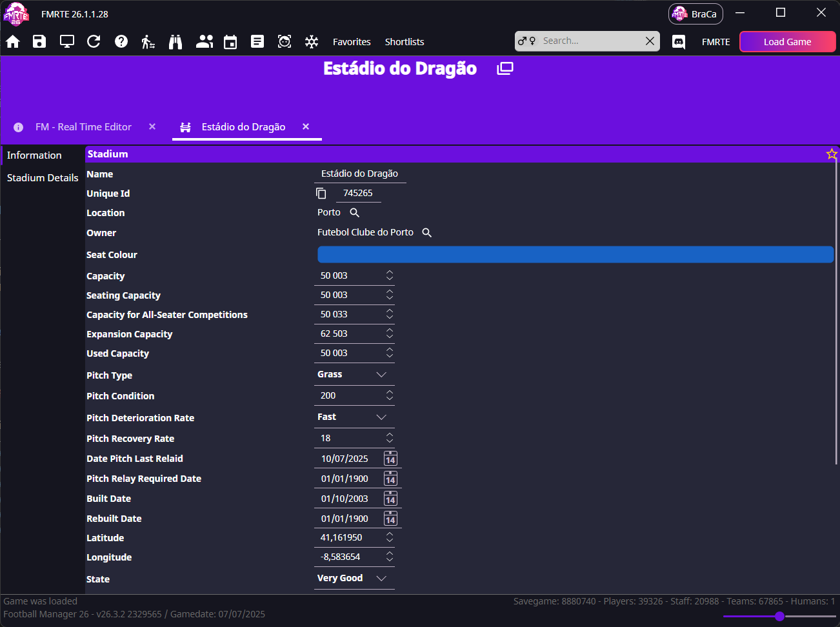
Task: Switch to FM - Real Time Editor tab
Action: pyautogui.click(x=83, y=127)
